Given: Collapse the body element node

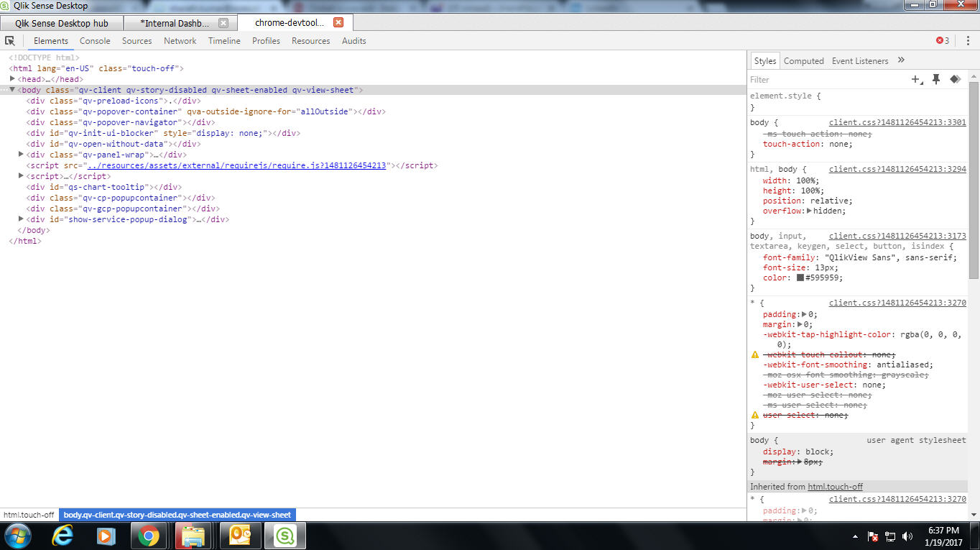Looking at the screenshot, I should coord(12,90).
